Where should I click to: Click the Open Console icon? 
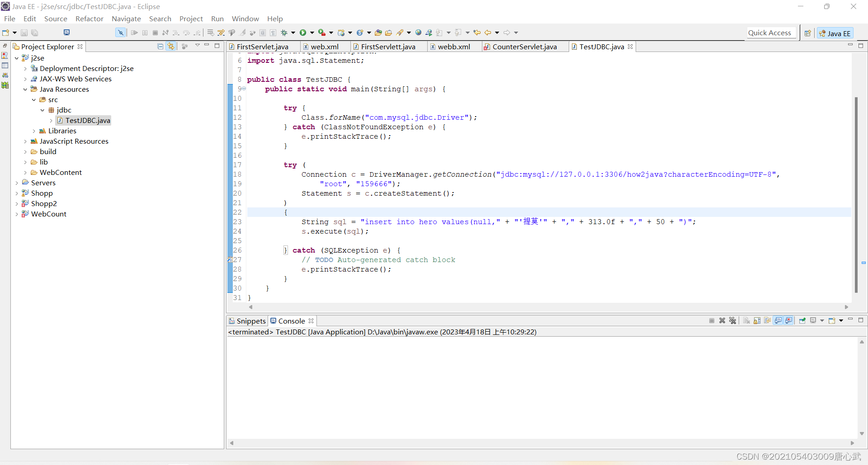[831, 320]
